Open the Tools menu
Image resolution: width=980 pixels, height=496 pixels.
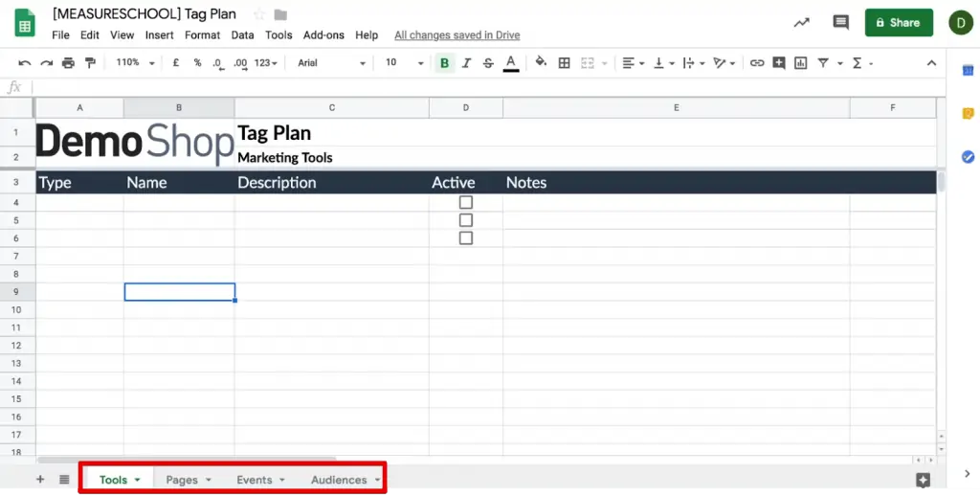[278, 35]
